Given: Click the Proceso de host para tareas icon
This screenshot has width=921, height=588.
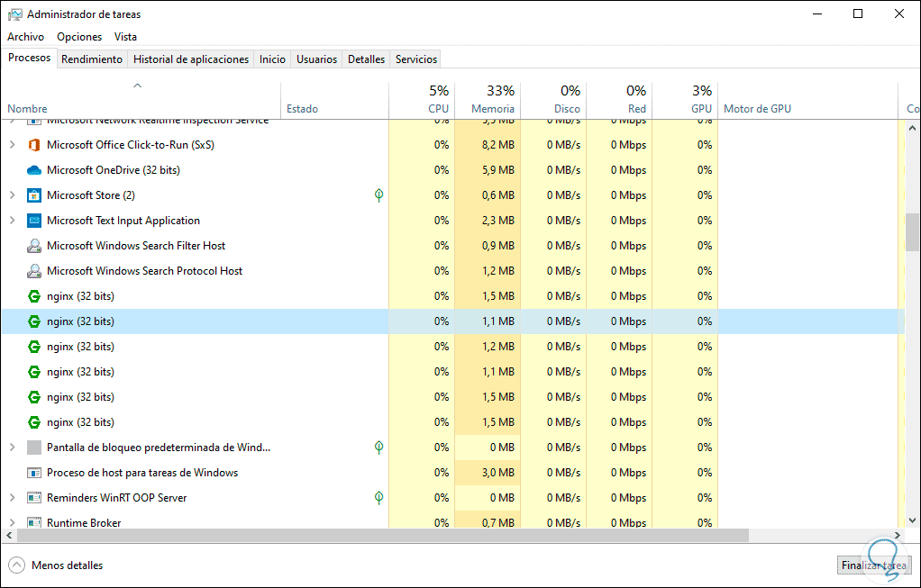Looking at the screenshot, I should 34,473.
